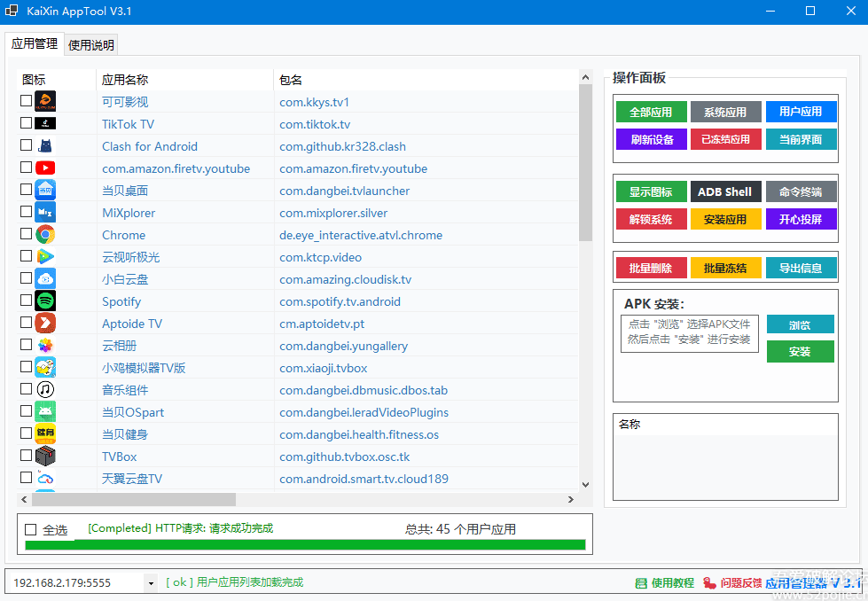Screen dimensions: 868x601
Task: Open the device address dropdown arrow
Action: 151,582
